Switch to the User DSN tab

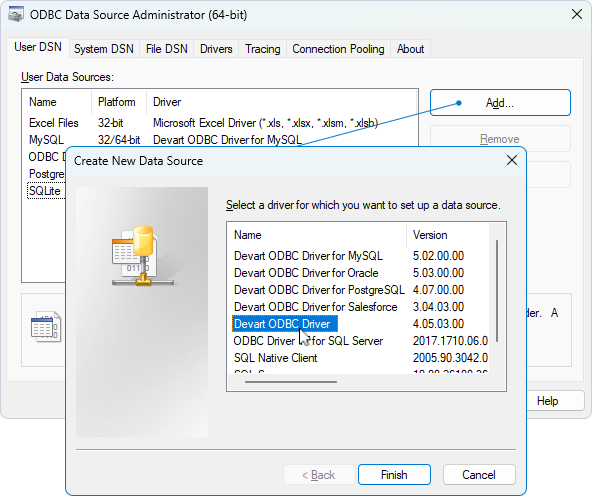tap(38, 47)
